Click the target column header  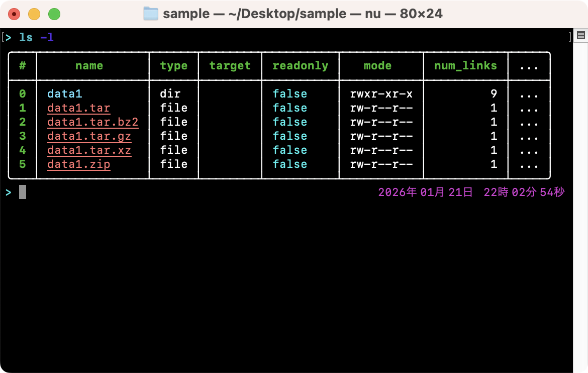(x=230, y=66)
